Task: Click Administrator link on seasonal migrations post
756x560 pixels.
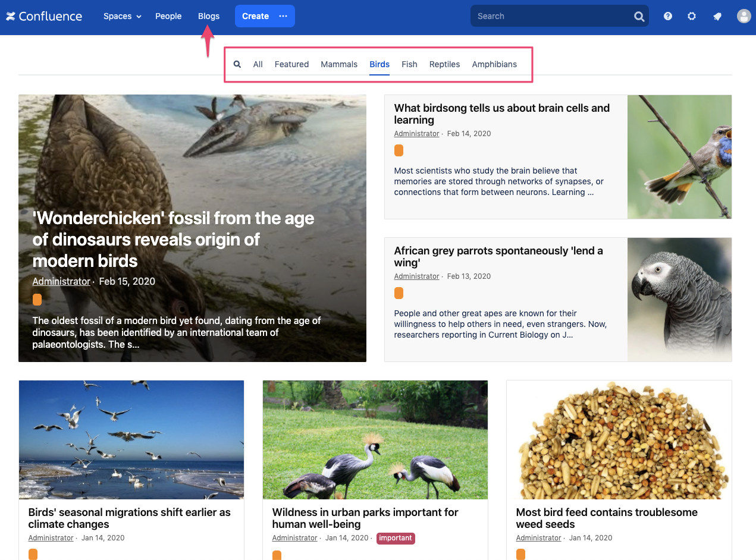Action: [51, 538]
